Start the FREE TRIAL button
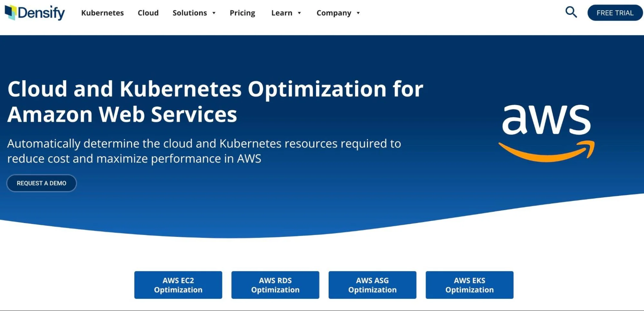Screen dimensions: 644x311 [615, 13]
